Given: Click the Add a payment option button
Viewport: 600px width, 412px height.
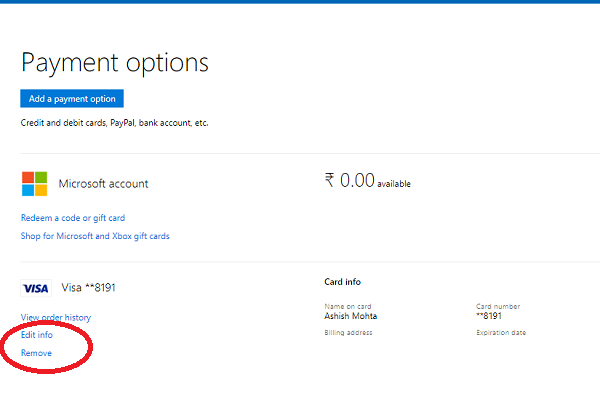Looking at the screenshot, I should (72, 99).
